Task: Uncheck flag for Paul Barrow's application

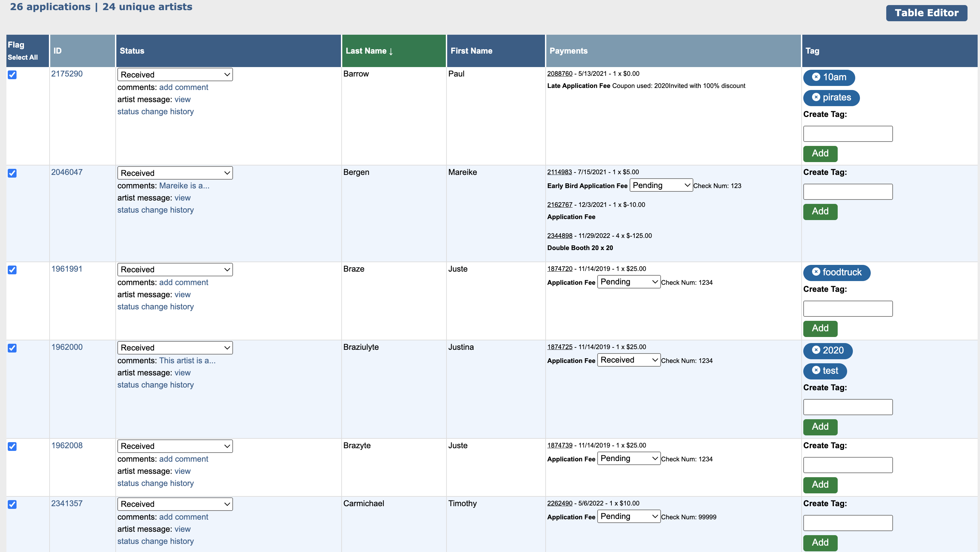Action: click(12, 74)
